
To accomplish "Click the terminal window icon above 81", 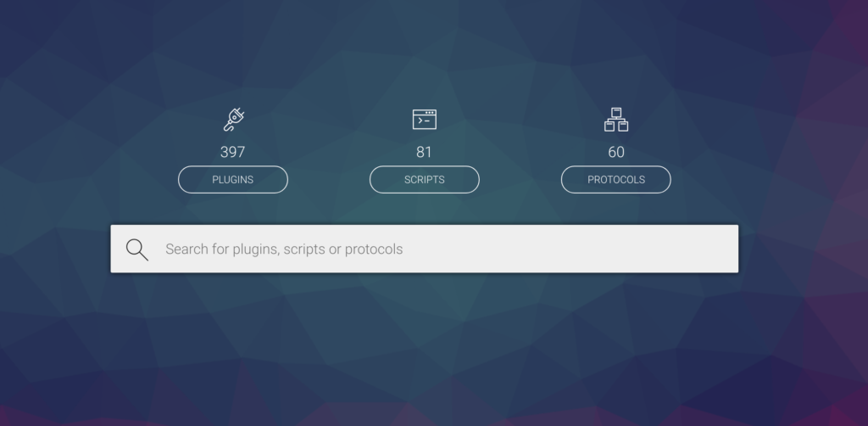I will point(425,119).
